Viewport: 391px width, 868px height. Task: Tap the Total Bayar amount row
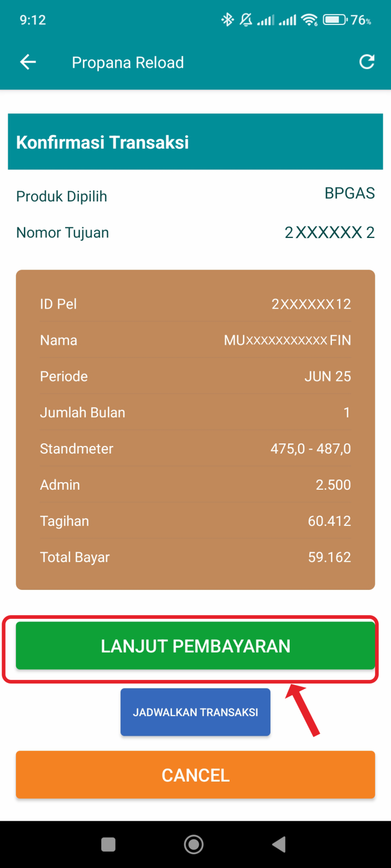point(195,557)
